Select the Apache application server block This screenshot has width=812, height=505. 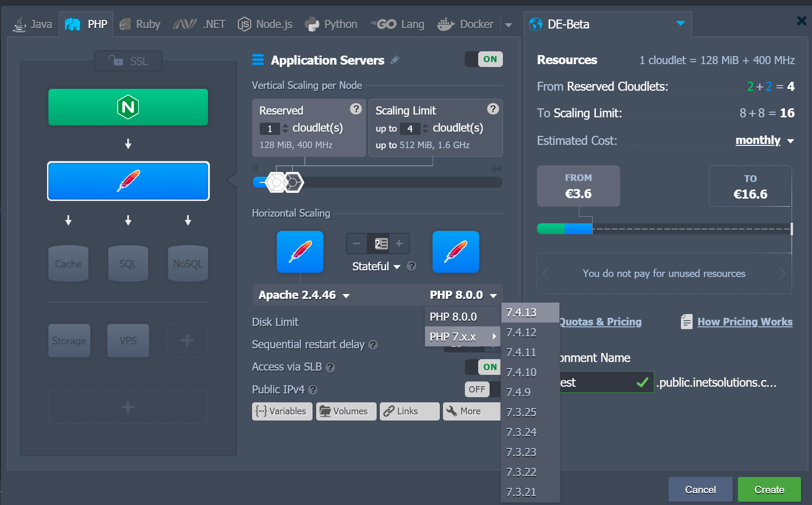(x=128, y=181)
